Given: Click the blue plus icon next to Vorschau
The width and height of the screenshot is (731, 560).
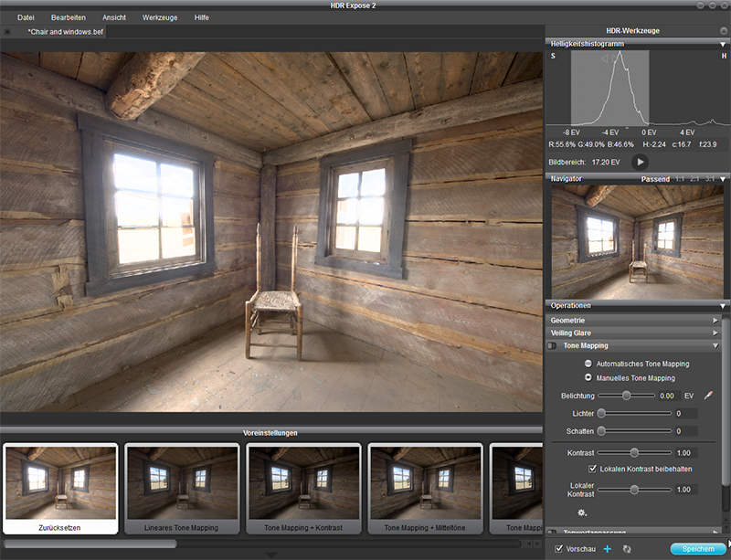Looking at the screenshot, I should (608, 548).
